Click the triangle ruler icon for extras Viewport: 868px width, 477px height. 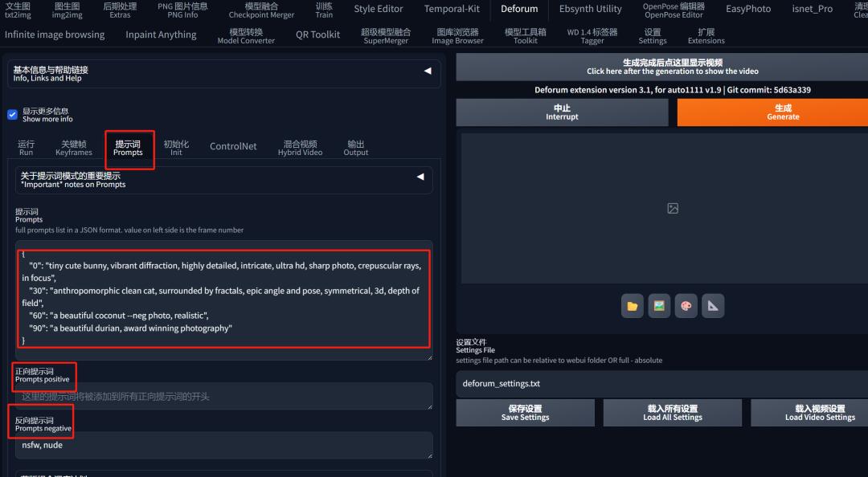[x=713, y=306]
